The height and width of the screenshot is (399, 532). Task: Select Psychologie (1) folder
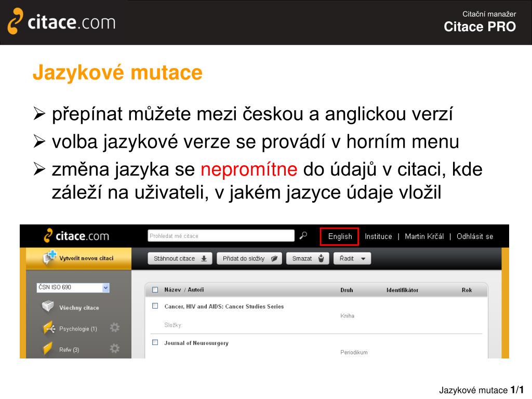78,329
